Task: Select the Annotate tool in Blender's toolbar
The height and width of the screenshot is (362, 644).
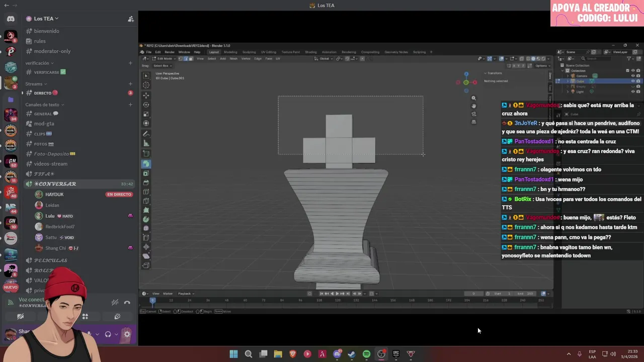Action: point(146,134)
